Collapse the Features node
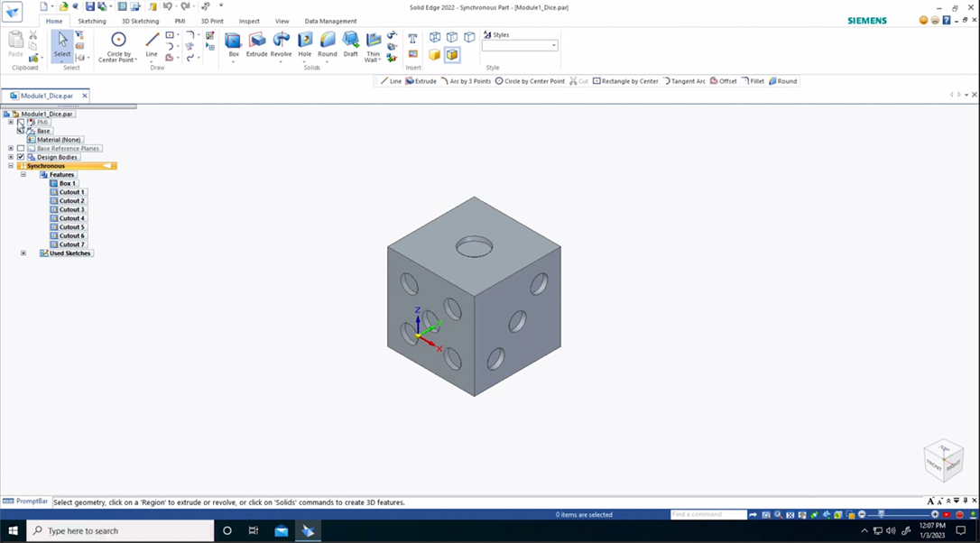980x543 pixels. click(x=23, y=175)
